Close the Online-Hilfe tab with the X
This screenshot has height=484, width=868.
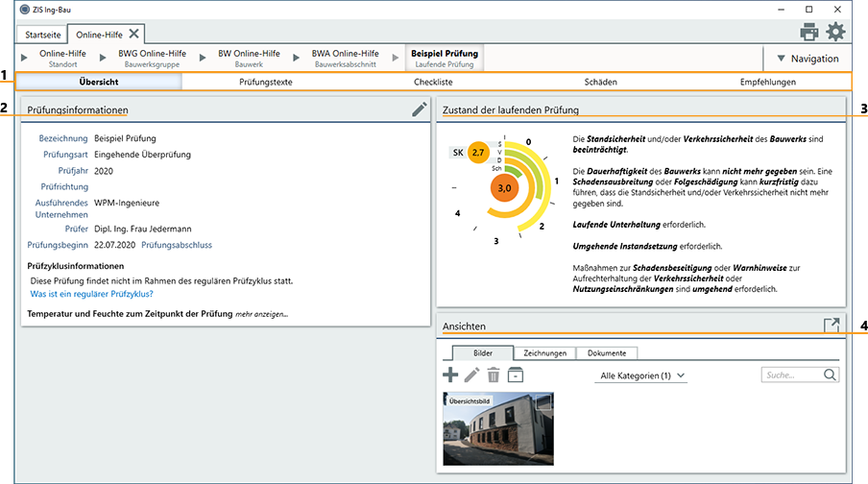click(x=134, y=34)
